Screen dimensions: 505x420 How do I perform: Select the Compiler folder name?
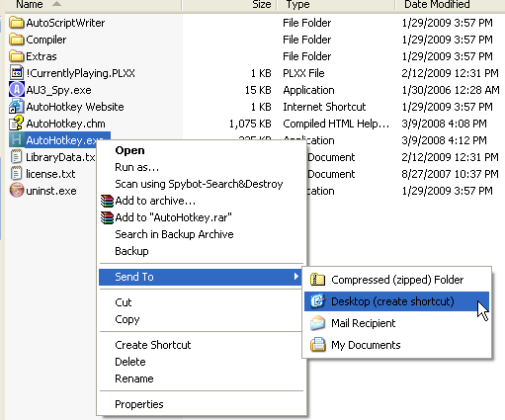[46, 40]
